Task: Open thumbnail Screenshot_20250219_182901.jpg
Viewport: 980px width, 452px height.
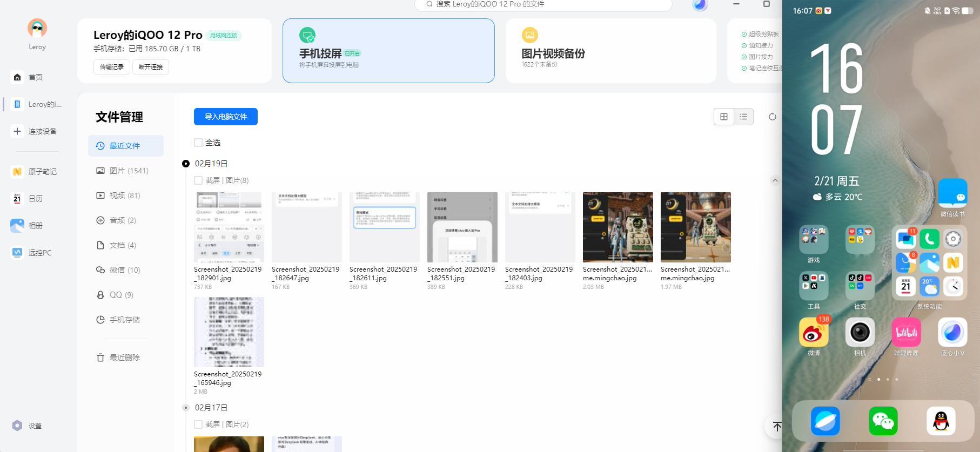Action: 229,227
